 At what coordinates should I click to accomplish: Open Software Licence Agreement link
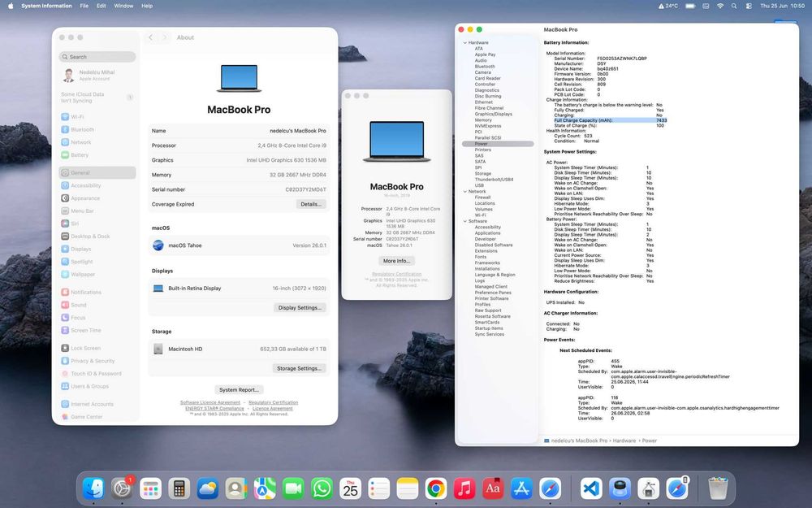(210, 402)
